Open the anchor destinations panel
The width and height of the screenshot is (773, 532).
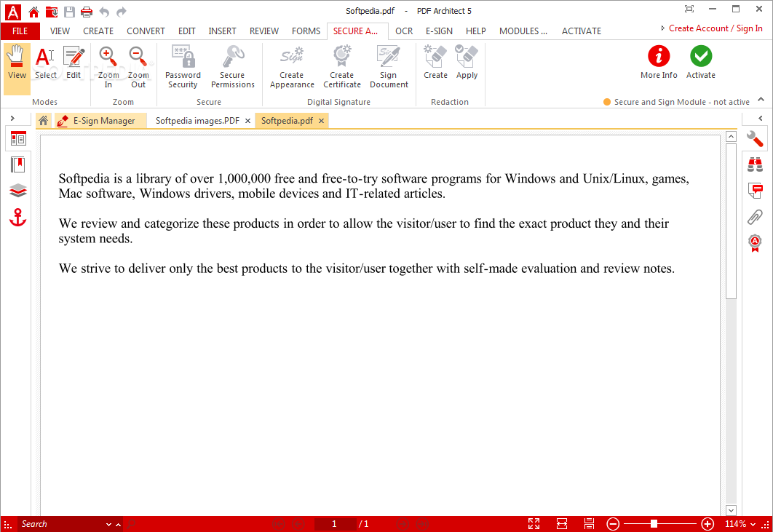coord(18,218)
